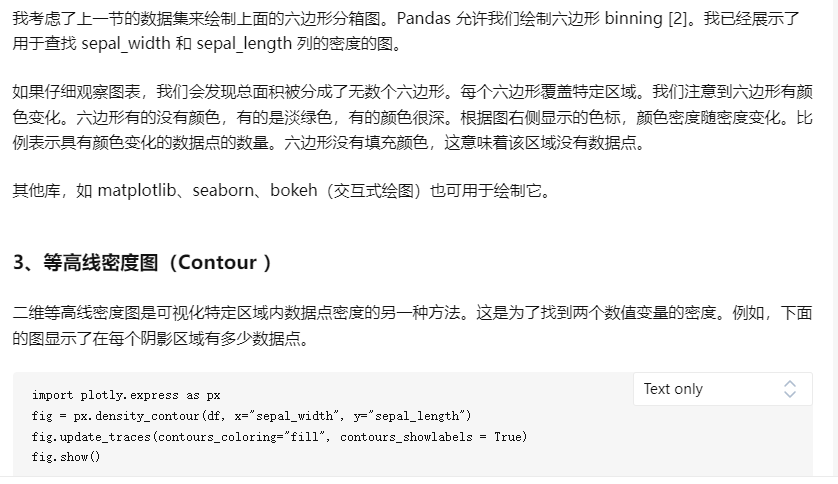Screen dimensions: 838x484
Task: Click the vertical scrollbar on the right edge
Action: point(834,238)
